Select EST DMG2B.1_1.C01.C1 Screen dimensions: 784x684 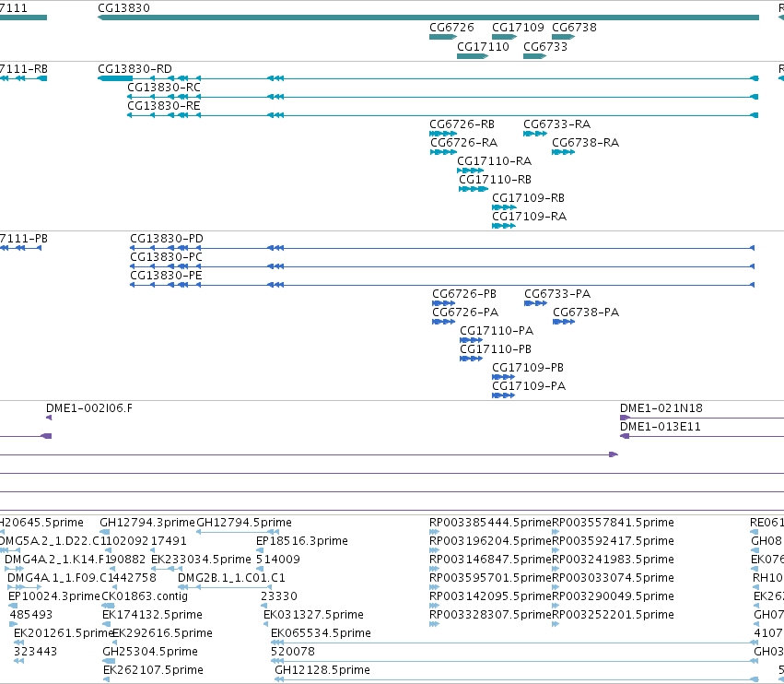coord(225,587)
